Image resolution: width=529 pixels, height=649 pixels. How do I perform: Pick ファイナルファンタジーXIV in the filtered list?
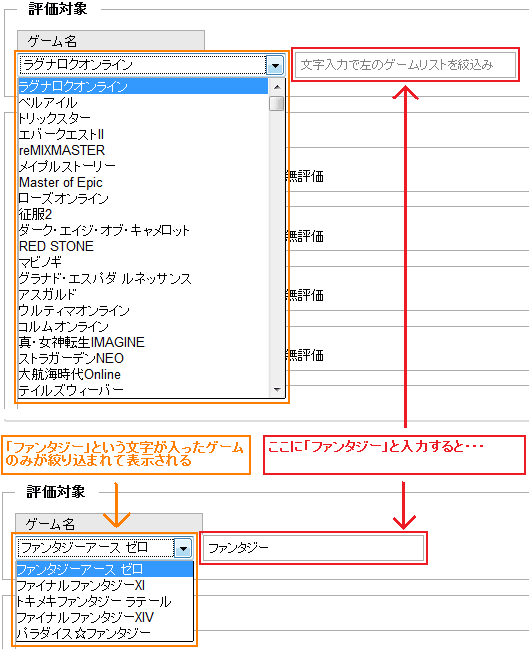(105, 617)
